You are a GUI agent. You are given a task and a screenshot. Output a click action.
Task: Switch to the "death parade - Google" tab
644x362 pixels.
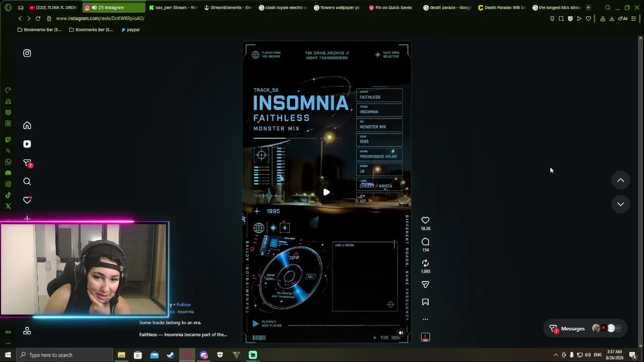[x=446, y=8]
